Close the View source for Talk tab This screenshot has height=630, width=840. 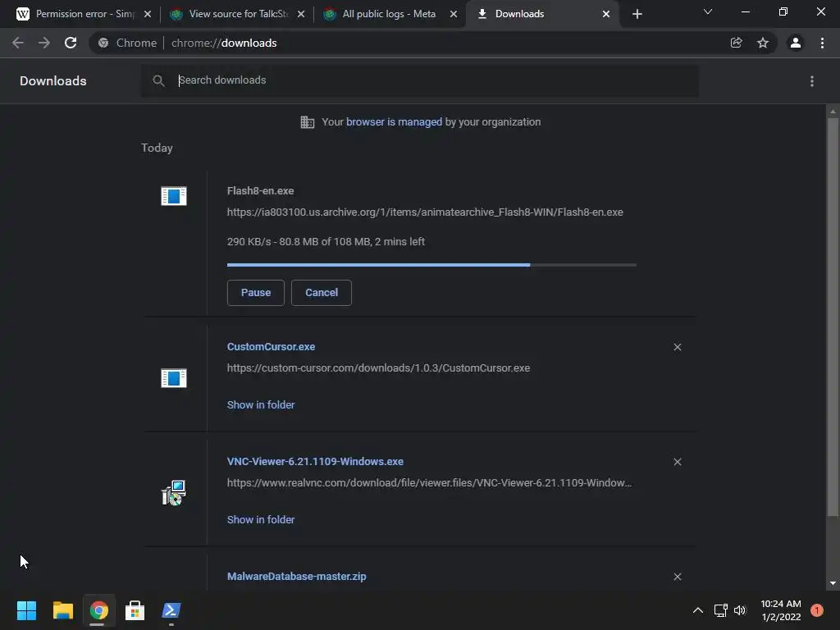coord(301,14)
